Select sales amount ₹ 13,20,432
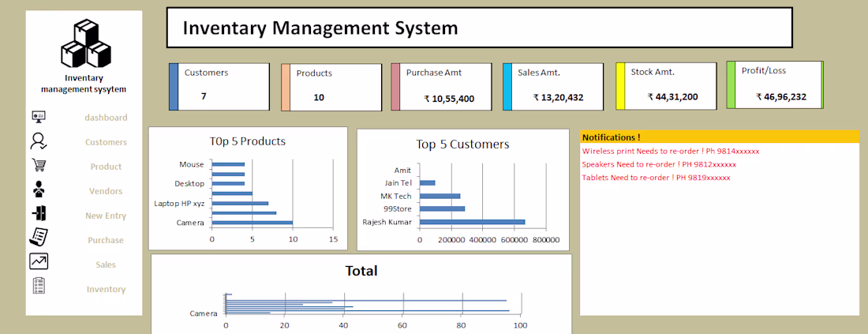This screenshot has height=334, width=868. tap(558, 97)
